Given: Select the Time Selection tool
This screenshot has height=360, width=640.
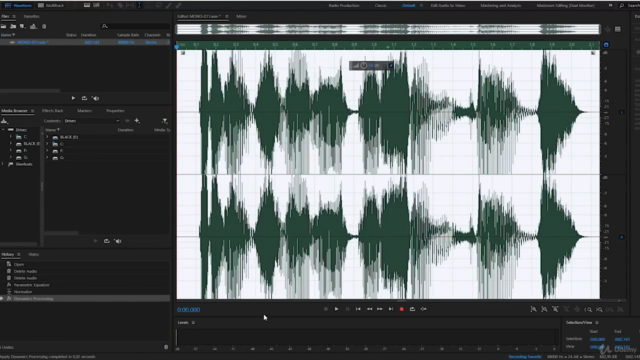Looking at the screenshot, I should 140,5.
